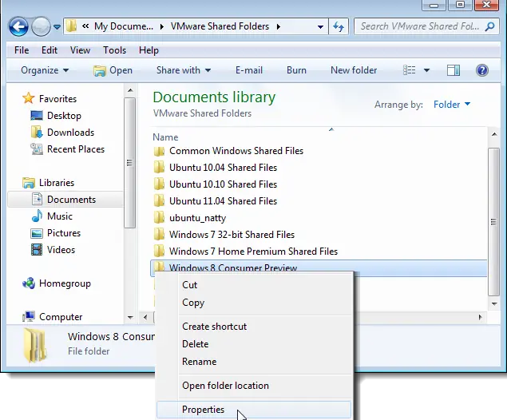
Task: Choose Copy from the context menu
Action: 255,303
